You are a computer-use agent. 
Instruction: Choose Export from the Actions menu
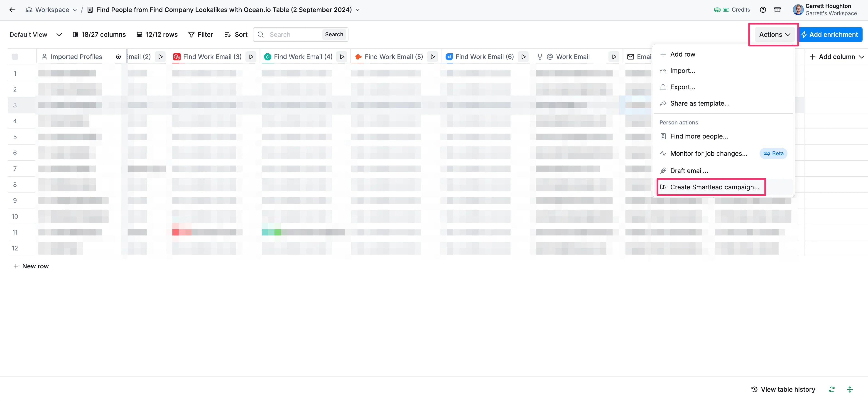682,87
